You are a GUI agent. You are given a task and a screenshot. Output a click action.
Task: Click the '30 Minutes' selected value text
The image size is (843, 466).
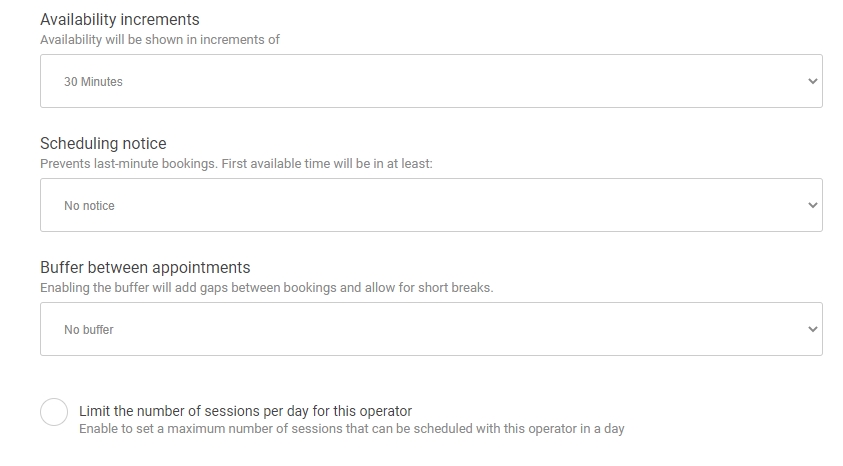[93, 82]
